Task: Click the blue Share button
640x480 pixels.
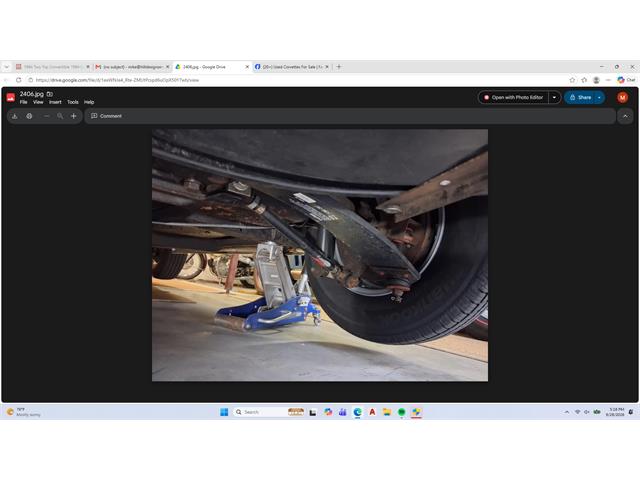Action: (x=580, y=98)
